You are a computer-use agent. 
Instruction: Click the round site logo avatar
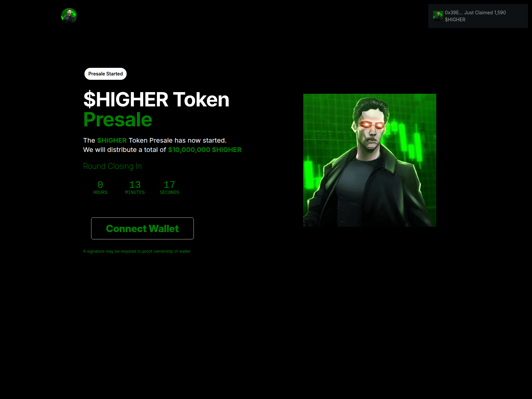tap(69, 16)
